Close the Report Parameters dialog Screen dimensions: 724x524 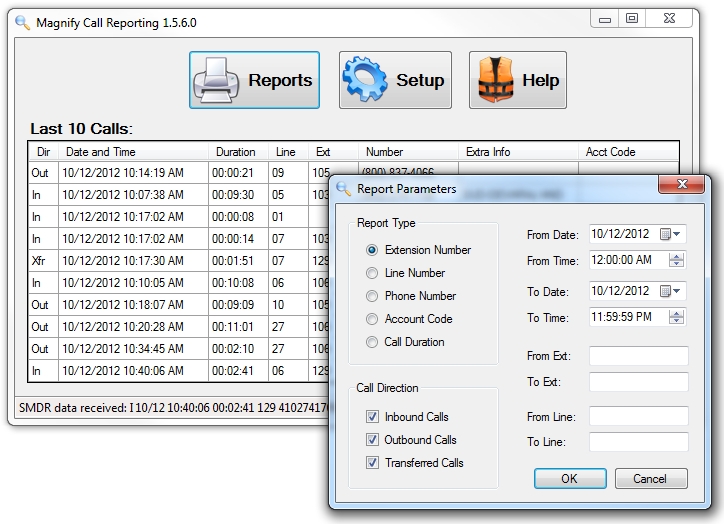(682, 184)
